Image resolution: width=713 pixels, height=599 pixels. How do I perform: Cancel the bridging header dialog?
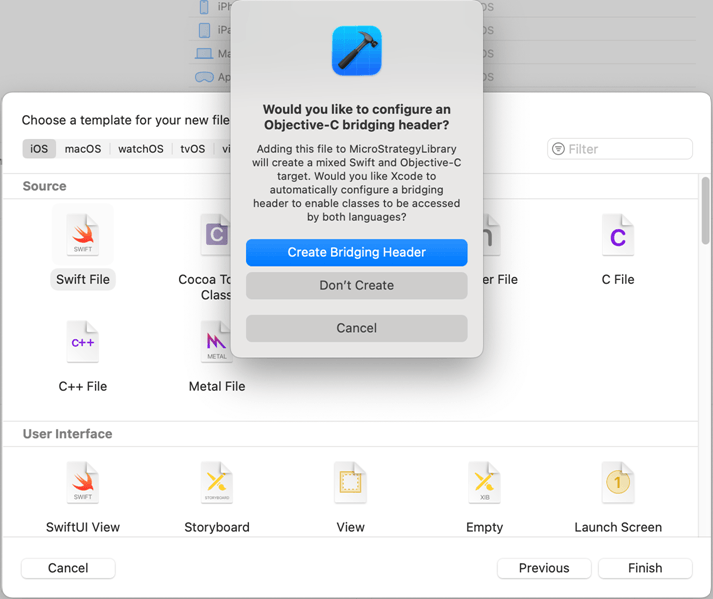tap(356, 328)
